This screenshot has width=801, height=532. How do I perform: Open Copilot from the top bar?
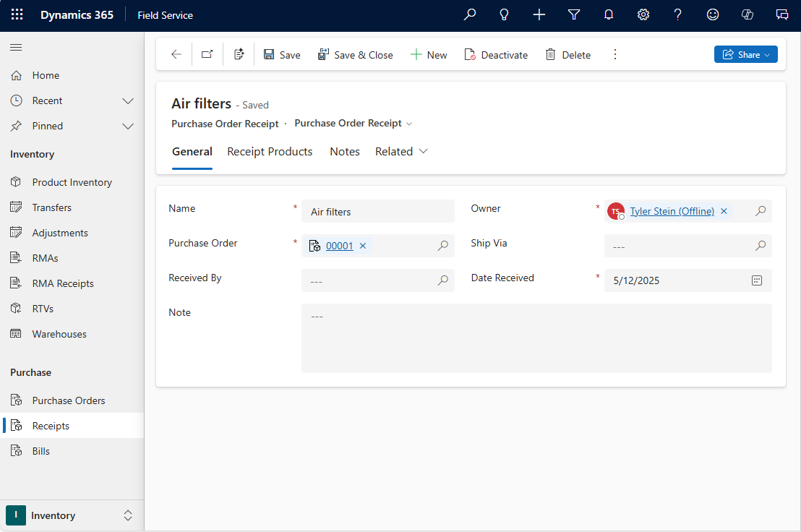click(747, 14)
